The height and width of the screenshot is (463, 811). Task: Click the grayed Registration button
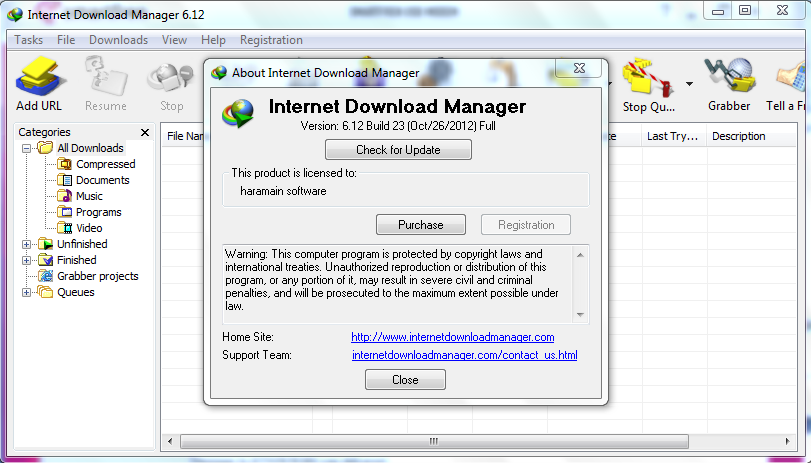[526, 225]
